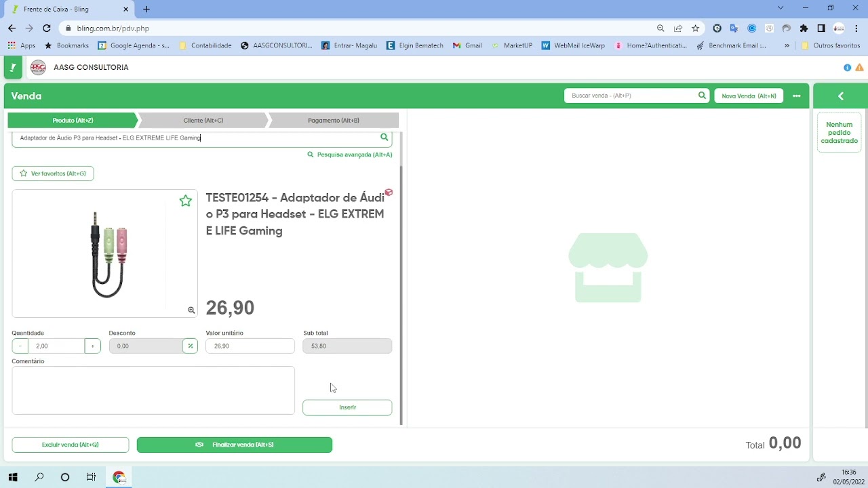The height and width of the screenshot is (488, 868).
Task: Click the AASG Consultoria company logo
Action: (x=39, y=67)
